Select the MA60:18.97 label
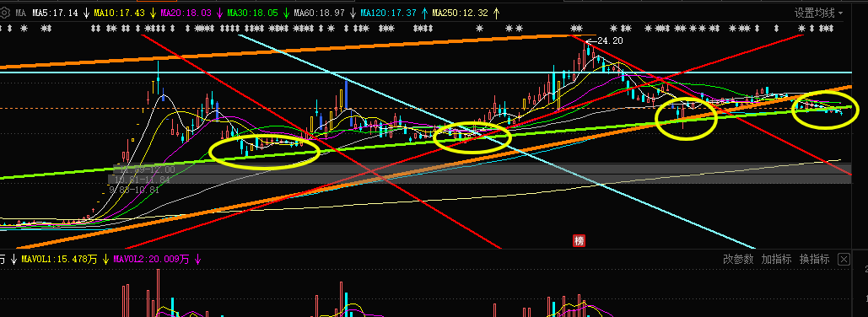This screenshot has width=868, height=317. coord(319,13)
